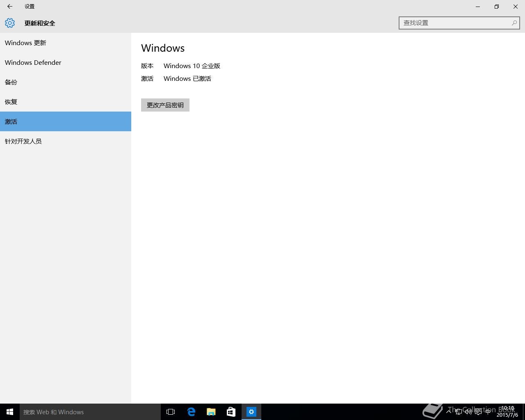Open the Start menu
The width and height of the screenshot is (525, 420).
[10, 412]
